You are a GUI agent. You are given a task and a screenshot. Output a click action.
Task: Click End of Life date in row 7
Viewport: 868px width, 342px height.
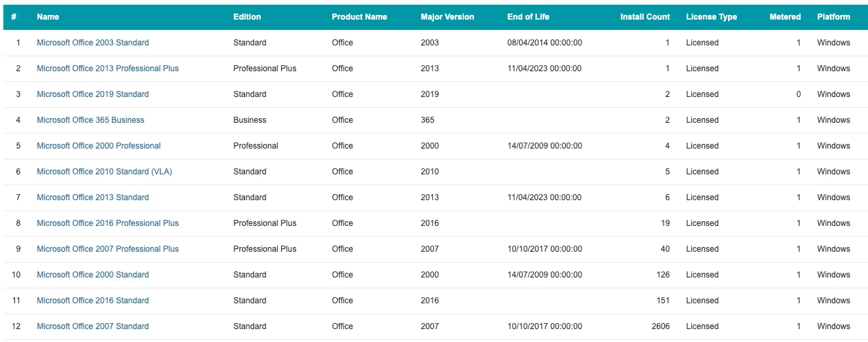(544, 197)
